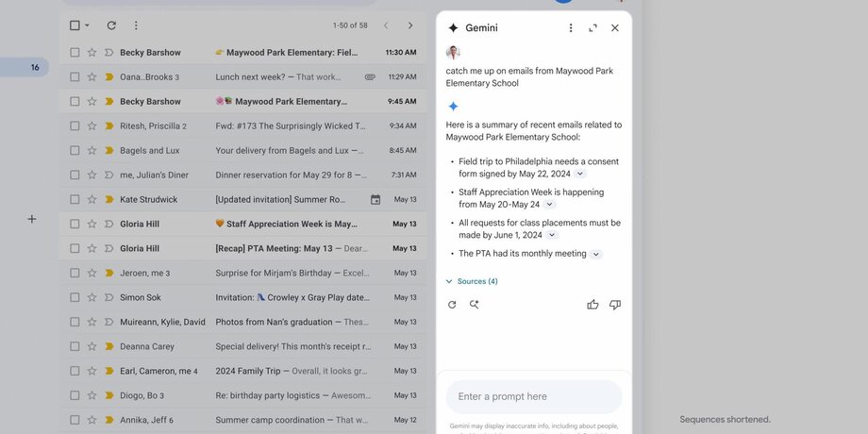Expand the Field trip to Philadelphia summary item
This screenshot has height=434, width=868.
point(580,174)
